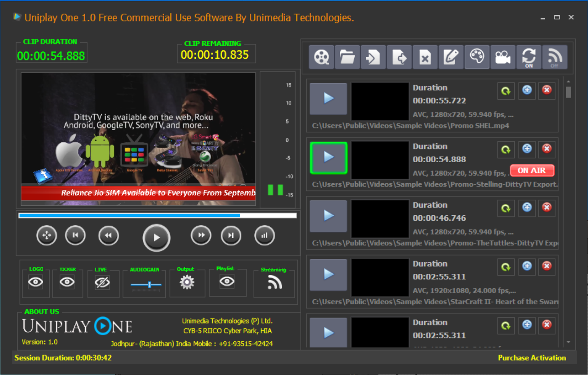Image resolution: width=588 pixels, height=375 pixels.
Task: Toggle Playlist visibility eye
Action: click(x=227, y=282)
